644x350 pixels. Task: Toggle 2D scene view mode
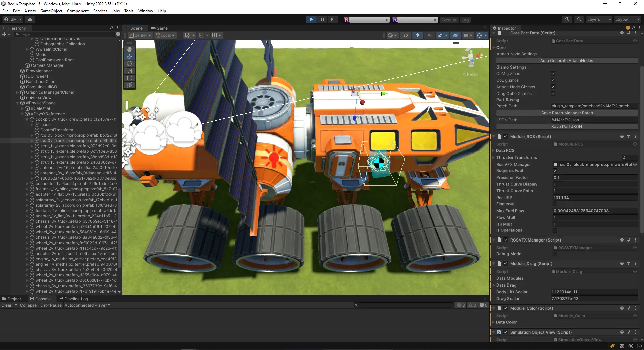coord(405,35)
